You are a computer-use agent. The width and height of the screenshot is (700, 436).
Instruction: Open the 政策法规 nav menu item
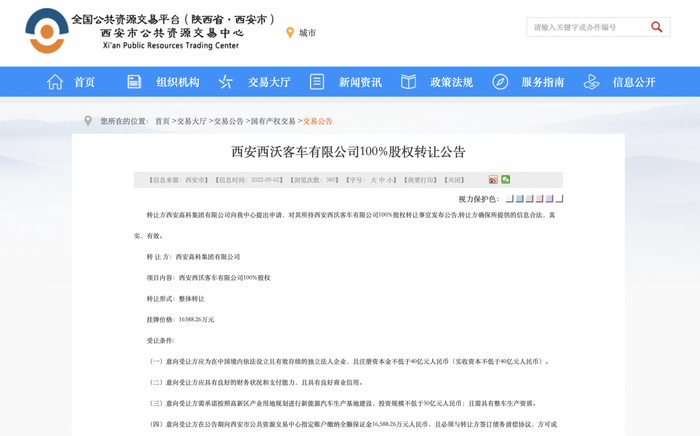pos(451,82)
